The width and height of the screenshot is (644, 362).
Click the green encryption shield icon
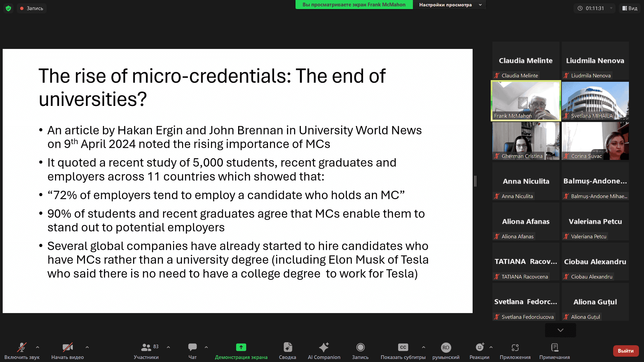point(8,8)
